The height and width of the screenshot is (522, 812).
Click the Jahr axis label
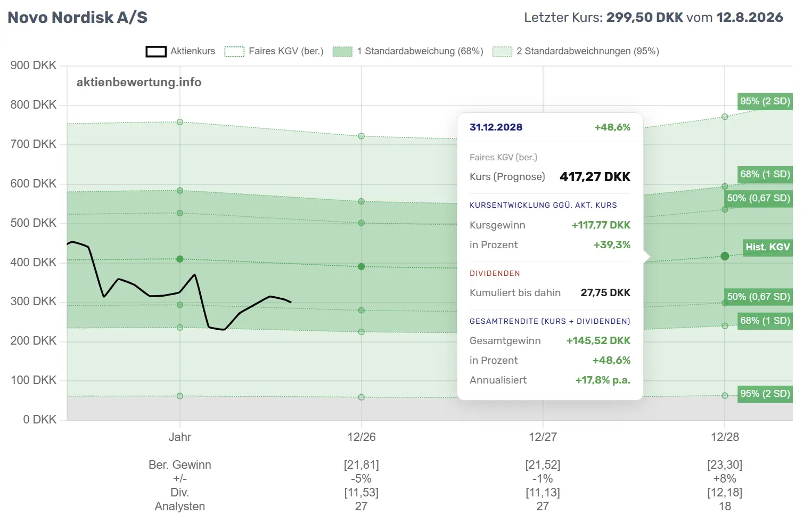coord(180,437)
